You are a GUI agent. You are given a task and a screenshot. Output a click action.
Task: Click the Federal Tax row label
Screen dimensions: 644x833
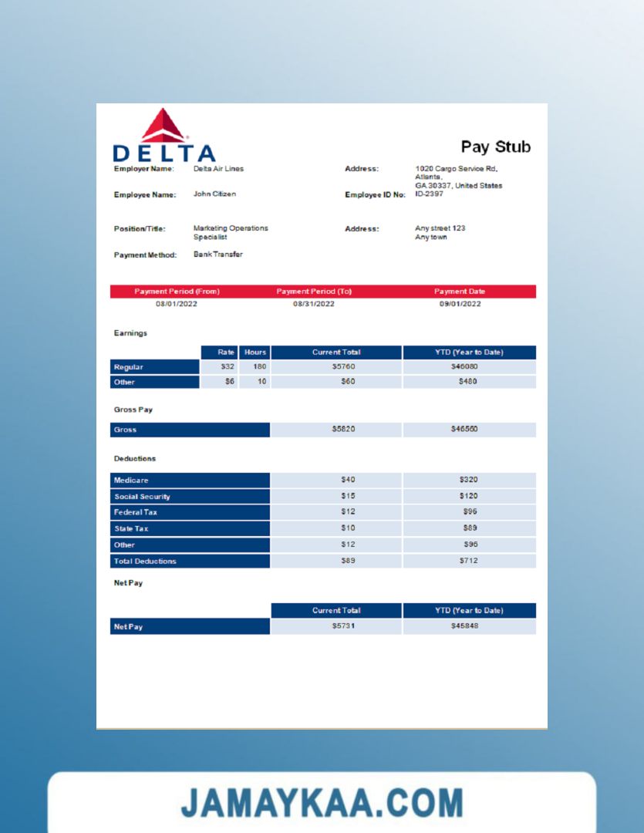(136, 512)
